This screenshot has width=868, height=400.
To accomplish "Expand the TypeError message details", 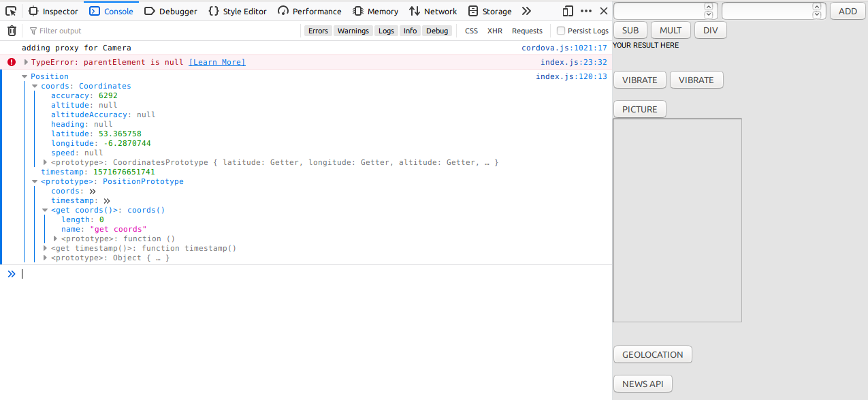I will [x=26, y=62].
